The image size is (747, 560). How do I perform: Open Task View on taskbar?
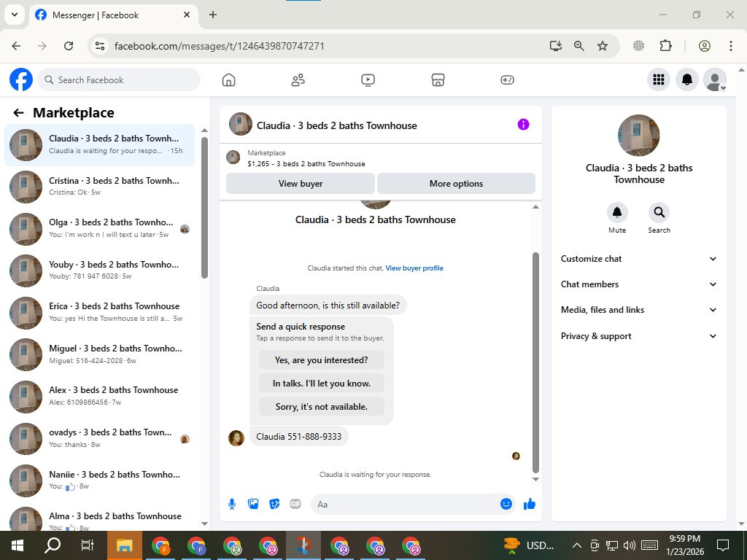click(x=88, y=545)
